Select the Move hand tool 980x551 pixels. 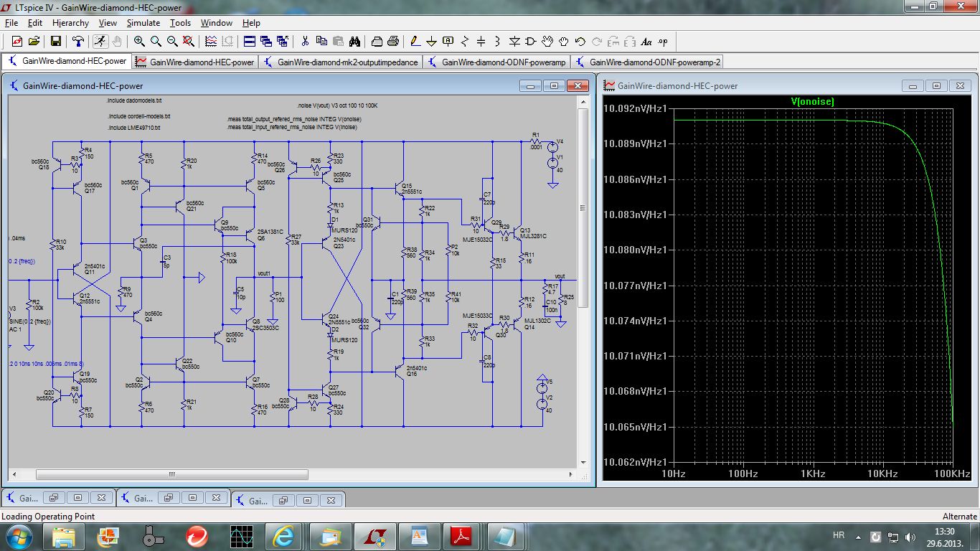(547, 41)
